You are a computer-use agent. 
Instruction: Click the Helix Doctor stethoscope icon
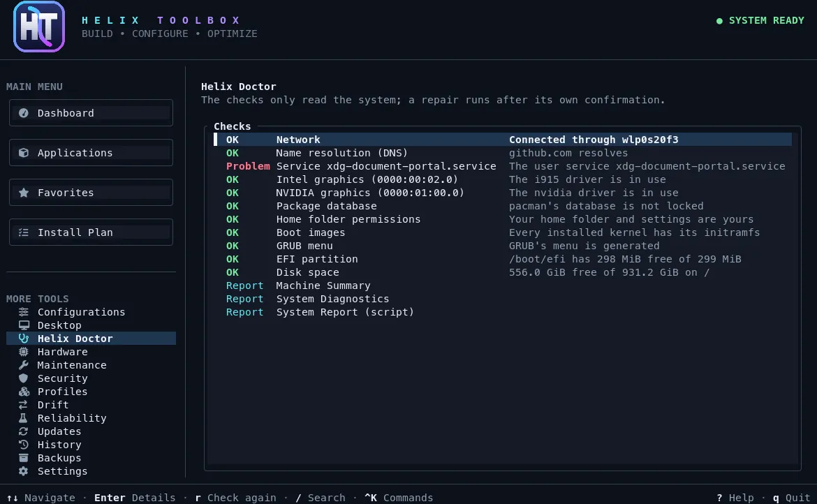point(24,339)
